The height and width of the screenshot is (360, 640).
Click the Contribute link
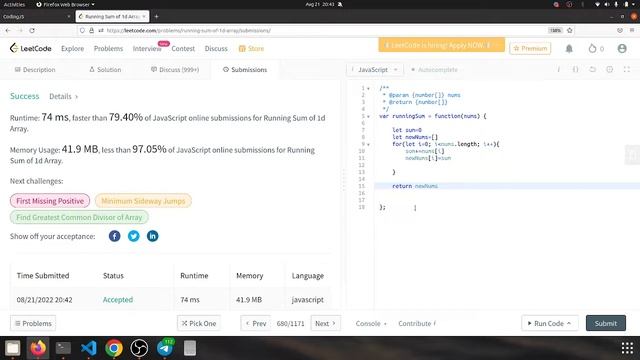coord(417,323)
